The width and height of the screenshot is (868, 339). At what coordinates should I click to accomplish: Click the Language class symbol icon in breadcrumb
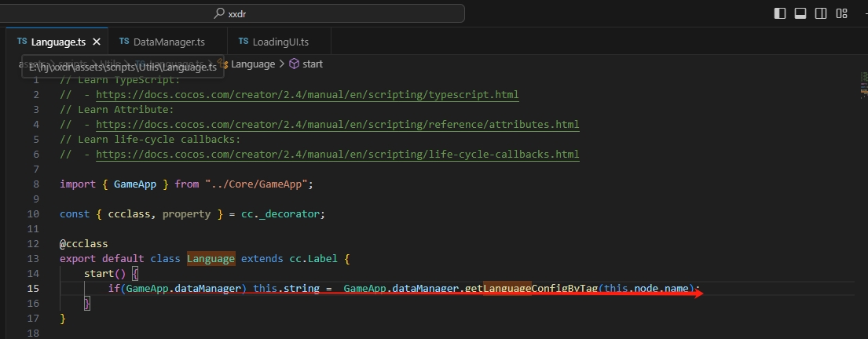[x=224, y=64]
